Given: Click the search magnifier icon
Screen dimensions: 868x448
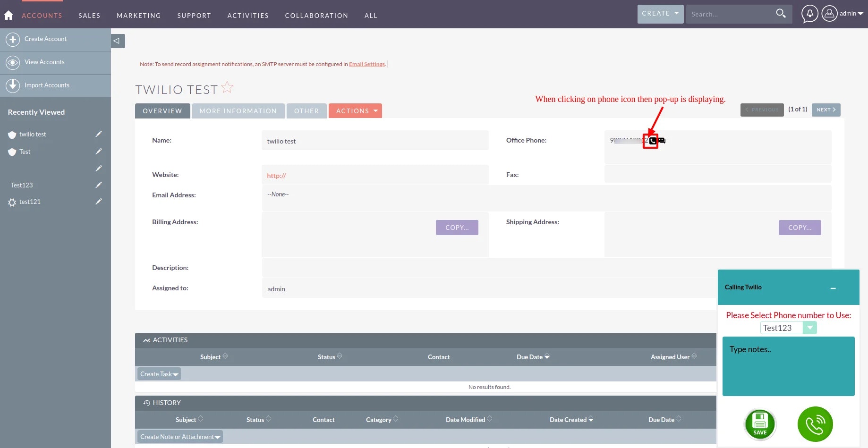Looking at the screenshot, I should [781, 14].
